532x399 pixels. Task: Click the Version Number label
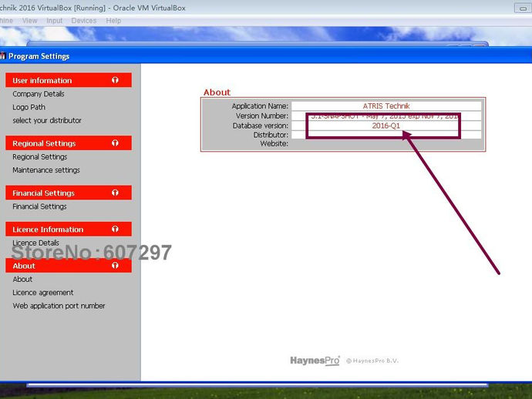click(x=262, y=116)
